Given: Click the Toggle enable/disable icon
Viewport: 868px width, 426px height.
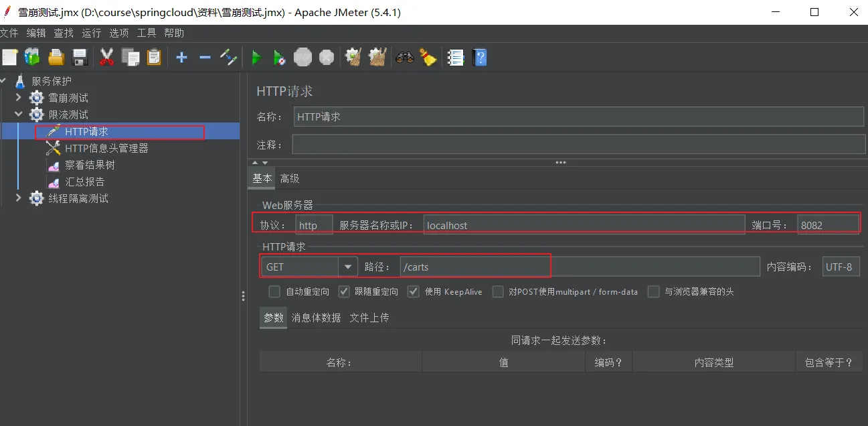Looking at the screenshot, I should (229, 58).
